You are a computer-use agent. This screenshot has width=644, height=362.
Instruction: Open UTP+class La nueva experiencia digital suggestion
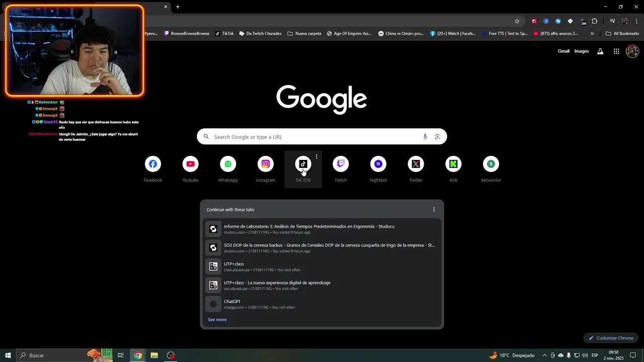(x=322, y=285)
